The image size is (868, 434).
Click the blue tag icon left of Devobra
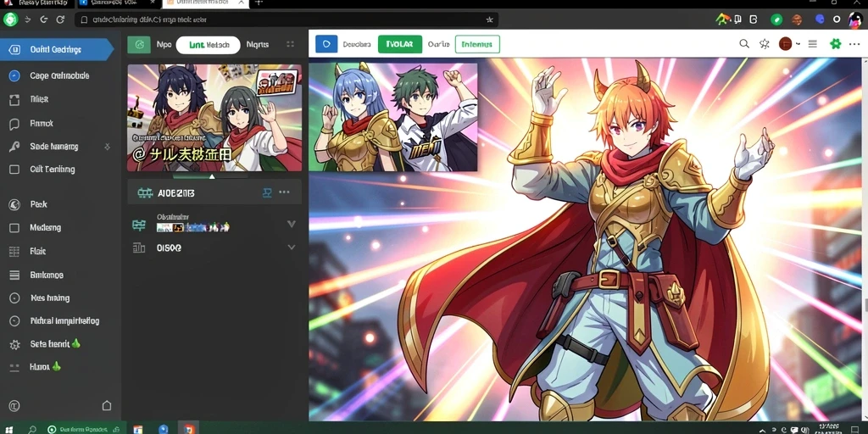tap(326, 44)
